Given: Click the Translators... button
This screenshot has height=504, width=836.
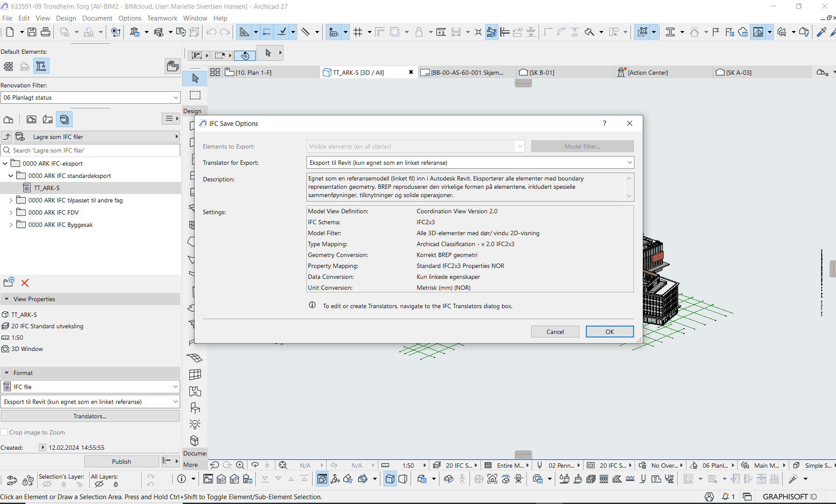Looking at the screenshot, I should pyautogui.click(x=90, y=416).
